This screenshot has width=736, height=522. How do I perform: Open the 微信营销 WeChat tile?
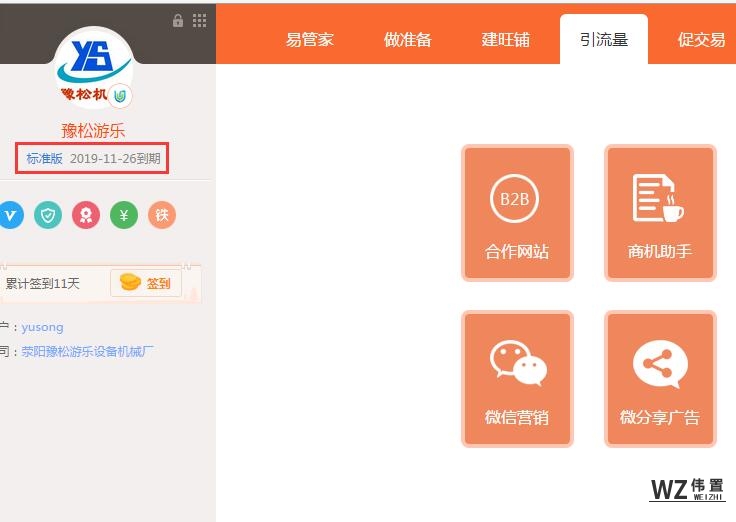tap(517, 379)
